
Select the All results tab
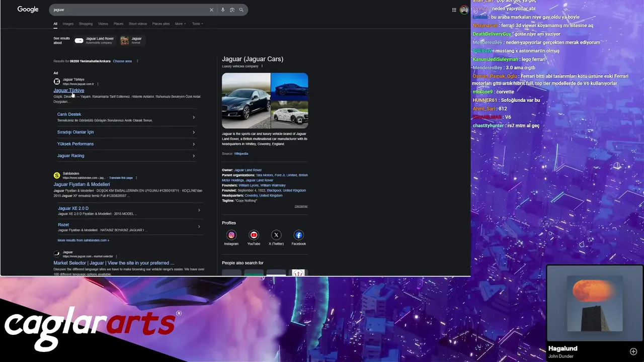coord(55,24)
